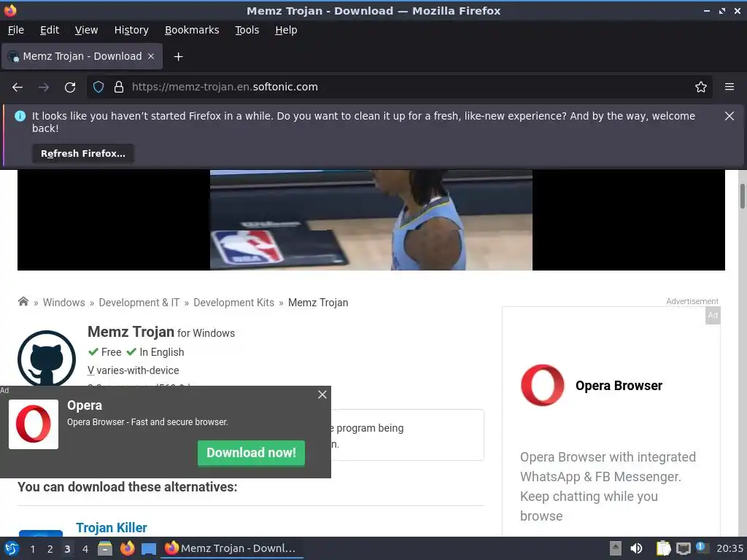Click the Download now! button
The image size is (747, 560).
coord(251,453)
